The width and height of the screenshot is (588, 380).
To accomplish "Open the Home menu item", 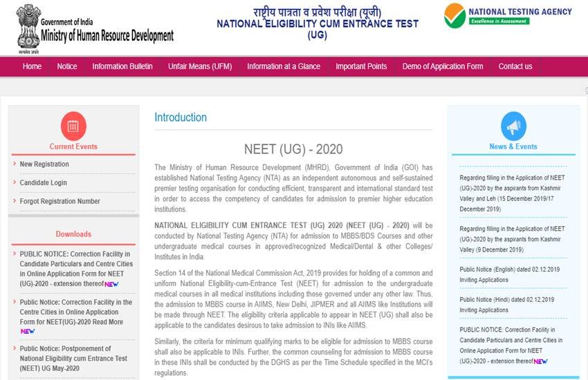I will (32, 66).
